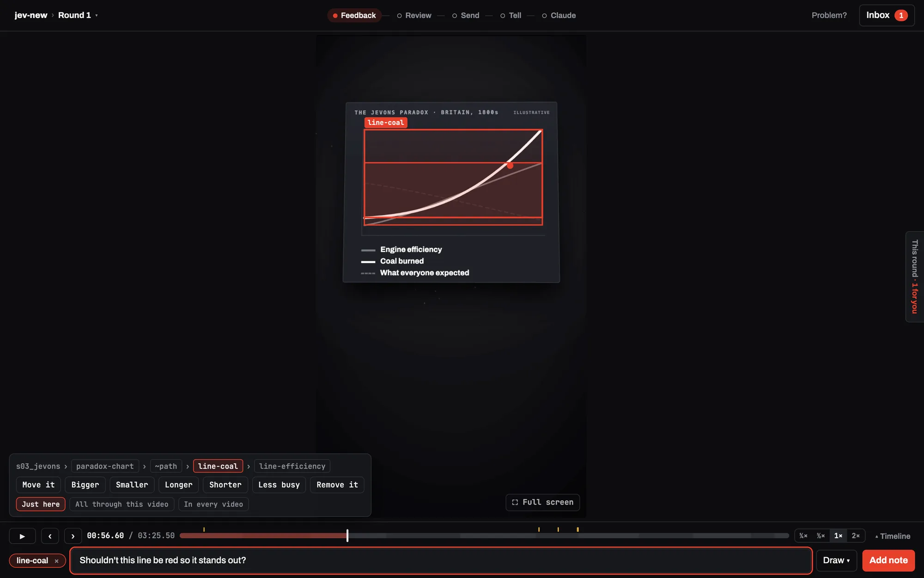Screen dimensions: 924x578
Task: Click the Bigger suggestion chip
Action: (85, 485)
